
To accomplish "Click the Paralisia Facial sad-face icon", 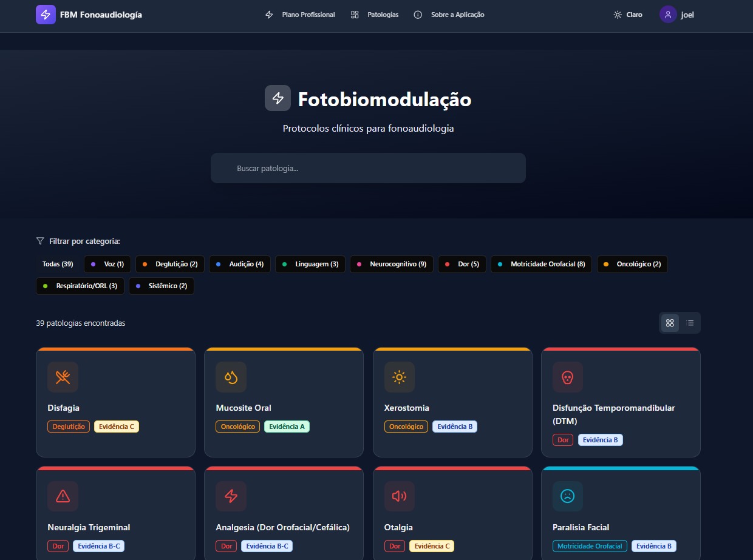I will tap(567, 496).
